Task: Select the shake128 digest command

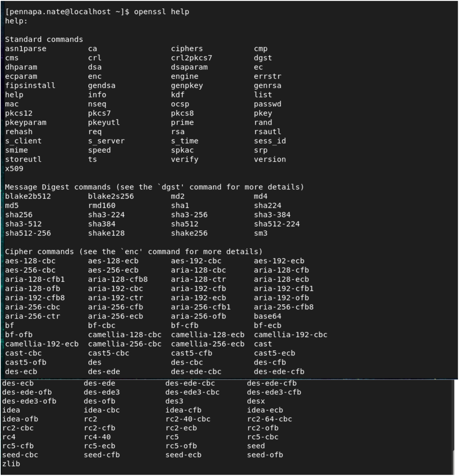Action: [106, 233]
